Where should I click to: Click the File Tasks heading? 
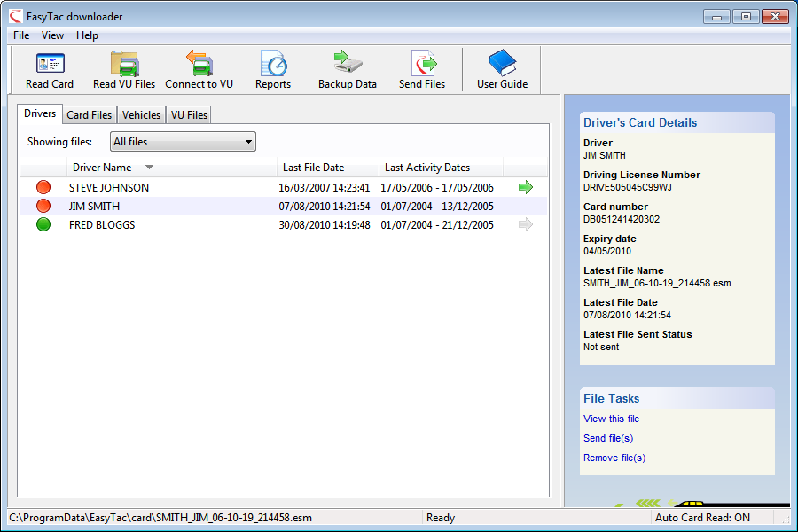pos(611,399)
